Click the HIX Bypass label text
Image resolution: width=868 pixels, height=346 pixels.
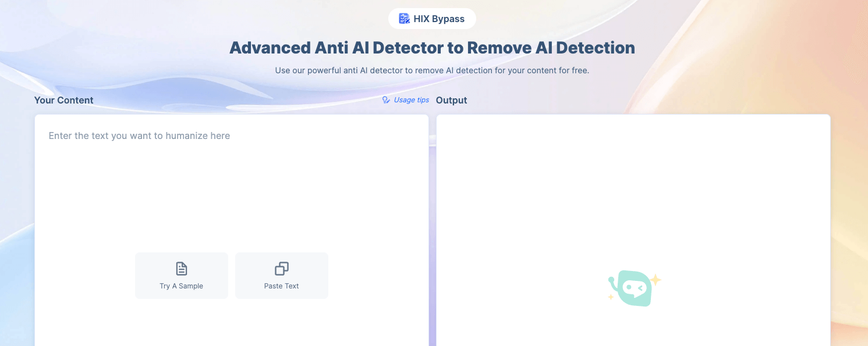[x=438, y=18]
